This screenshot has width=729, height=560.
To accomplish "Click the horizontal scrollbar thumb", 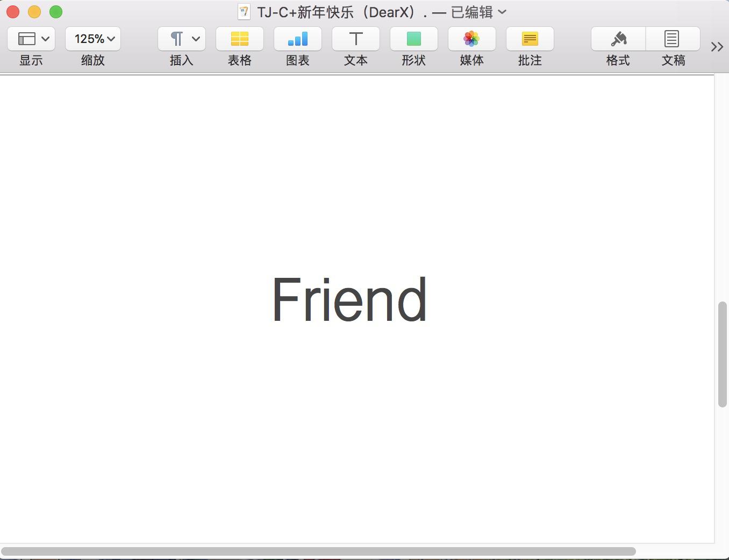I will (318, 551).
